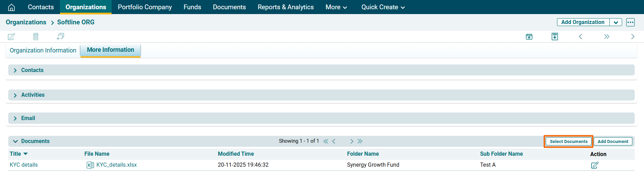Image resolution: width=644 pixels, height=178 pixels.
Task: Open the Add Organization dropdown arrow
Action: point(616,22)
